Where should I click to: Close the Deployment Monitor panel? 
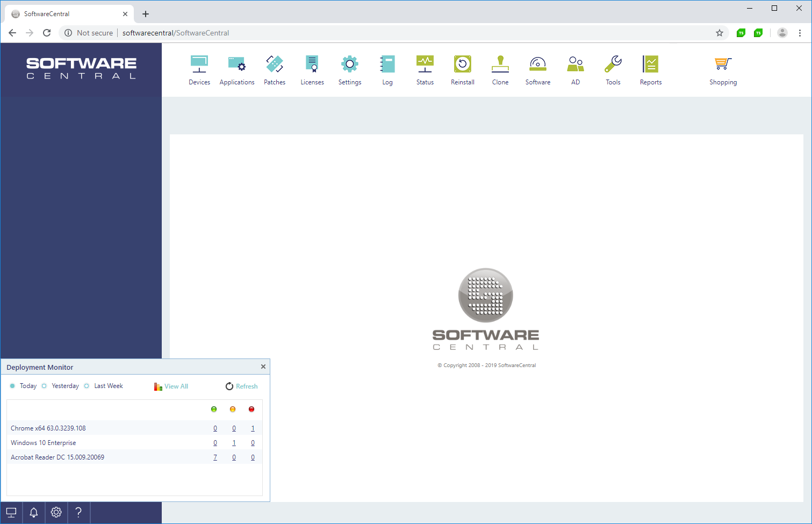coord(263,367)
